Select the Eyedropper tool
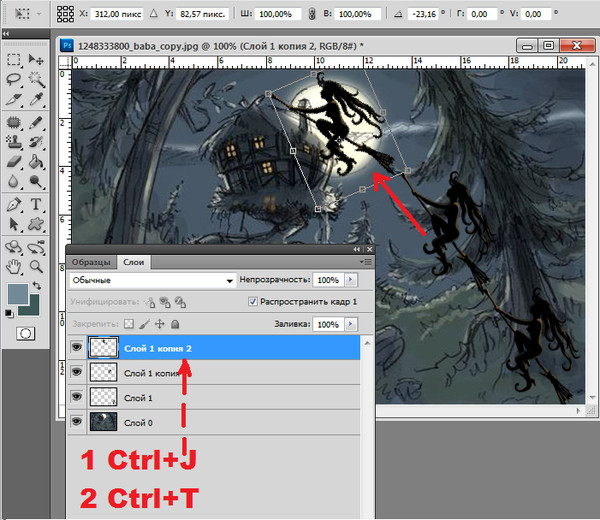Viewport: 600px width, 520px height. tap(36, 99)
